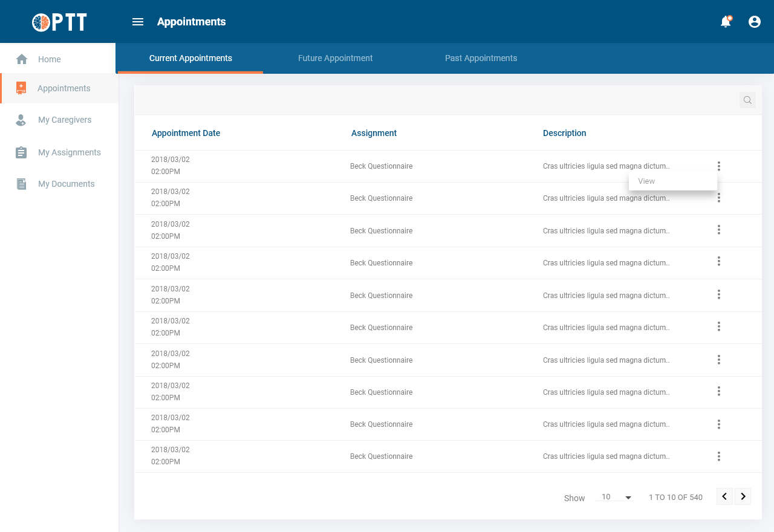Click the OPTT brain logo
The width and height of the screenshot is (774, 532).
[41, 22]
